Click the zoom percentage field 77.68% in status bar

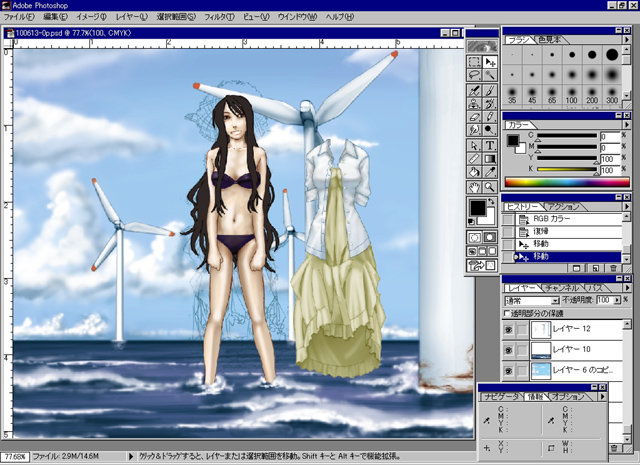pos(14,456)
